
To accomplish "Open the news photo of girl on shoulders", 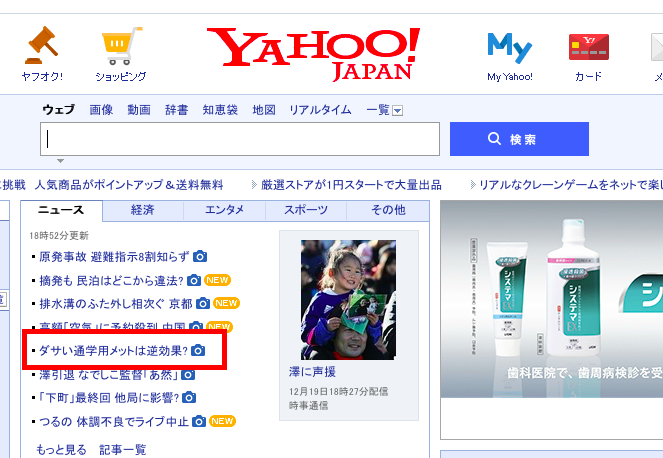I will (x=348, y=300).
